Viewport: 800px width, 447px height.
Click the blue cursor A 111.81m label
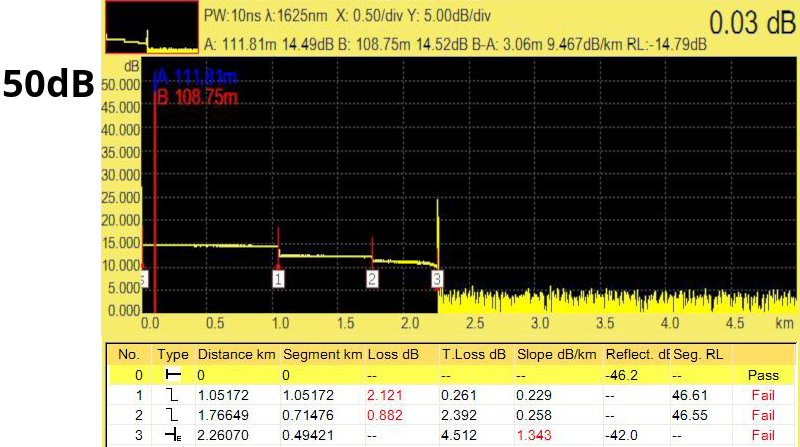[x=196, y=78]
